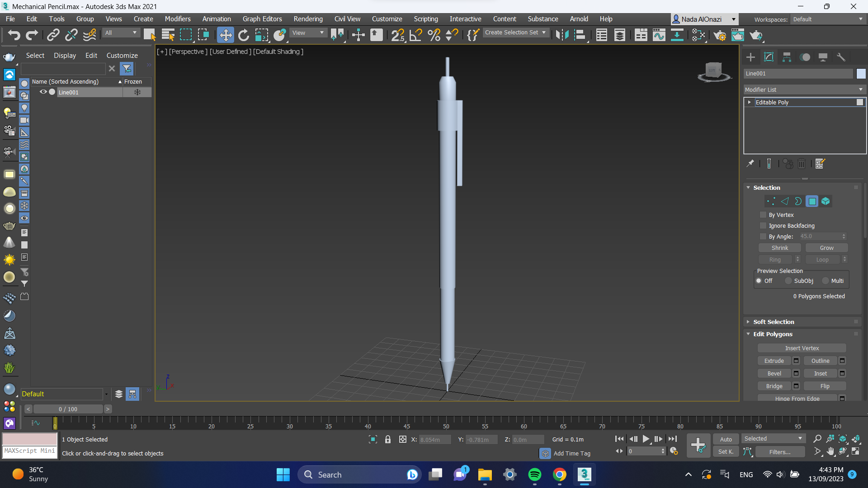This screenshot has height=488, width=868.
Task: Enable the By Vertex checkbox
Action: 764,215
